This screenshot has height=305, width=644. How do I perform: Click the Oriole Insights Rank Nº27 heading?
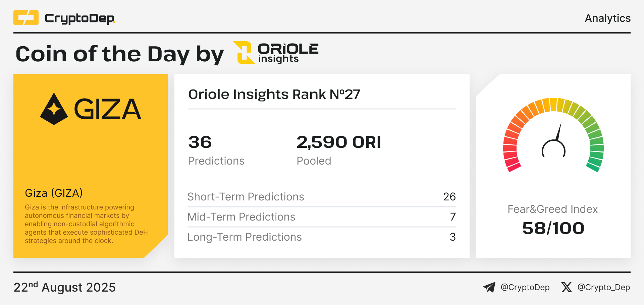(x=274, y=94)
